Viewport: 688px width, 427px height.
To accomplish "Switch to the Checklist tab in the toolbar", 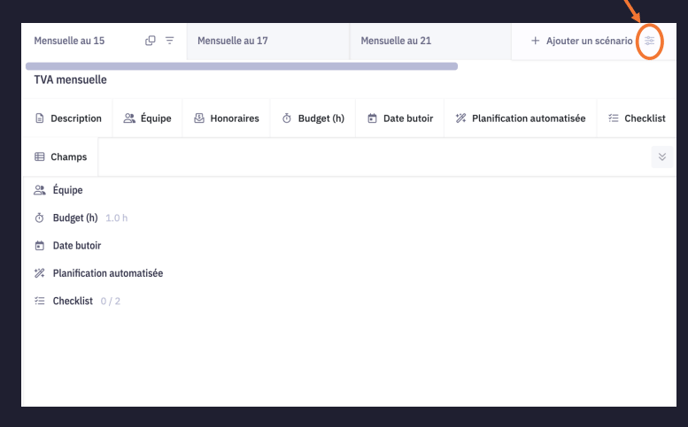I will [637, 118].
